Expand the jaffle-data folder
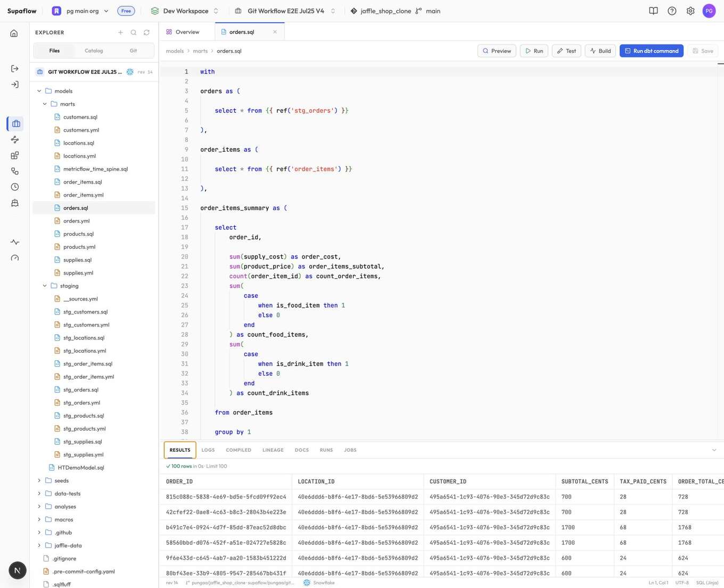Image resolution: width=724 pixels, height=588 pixels. 39,545
